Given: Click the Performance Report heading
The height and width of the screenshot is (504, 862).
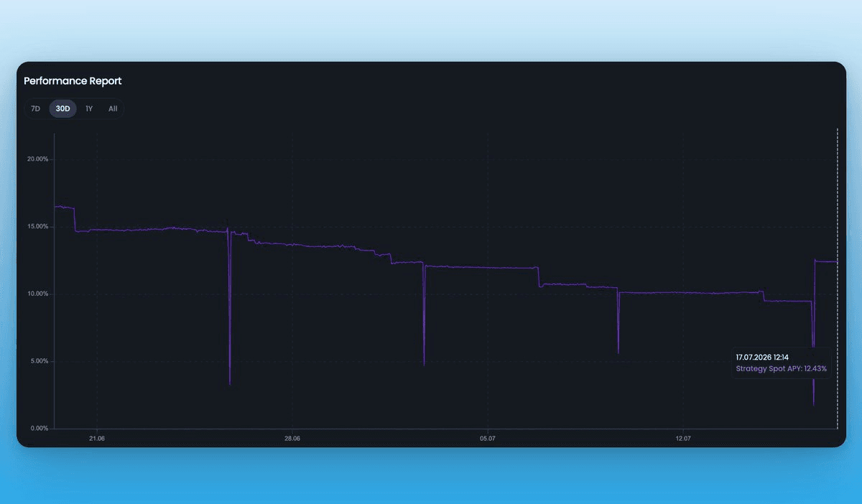Looking at the screenshot, I should pos(73,81).
